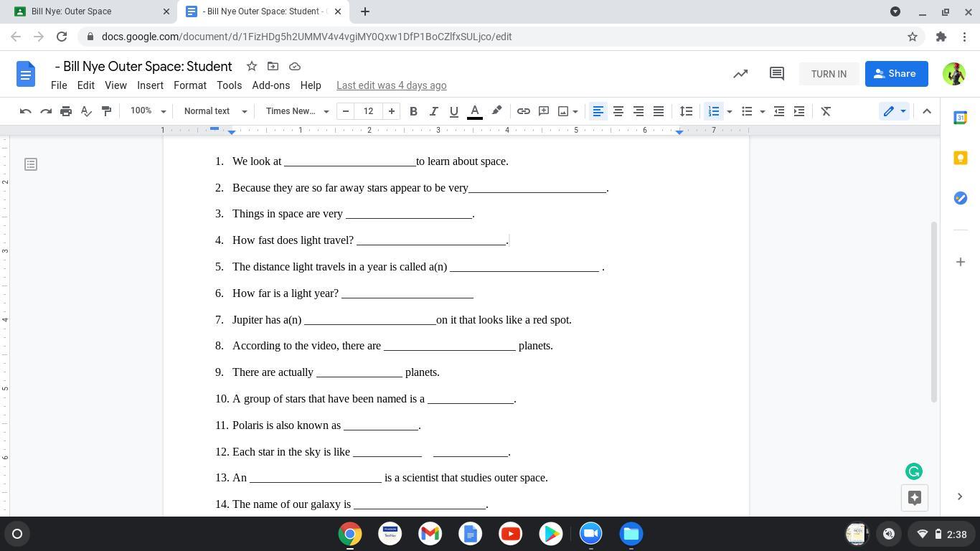Click the TURN IN button
Image resolution: width=980 pixels, height=551 pixels.
829,74
